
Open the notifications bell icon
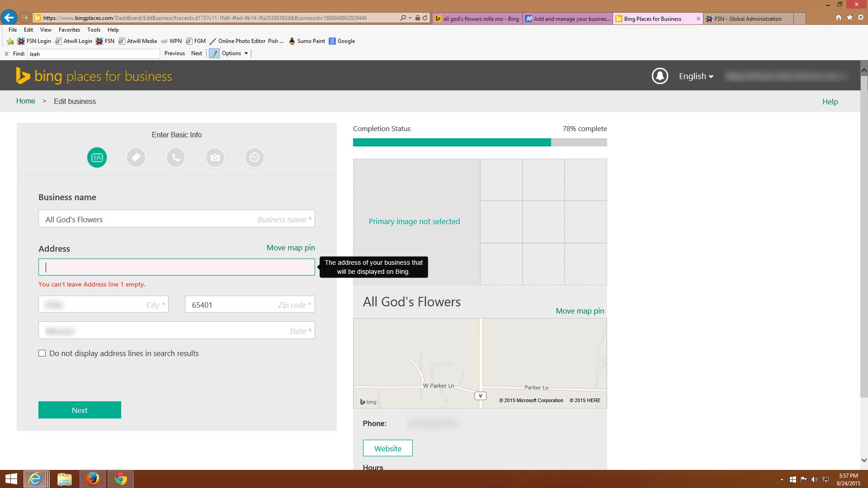[x=660, y=76]
